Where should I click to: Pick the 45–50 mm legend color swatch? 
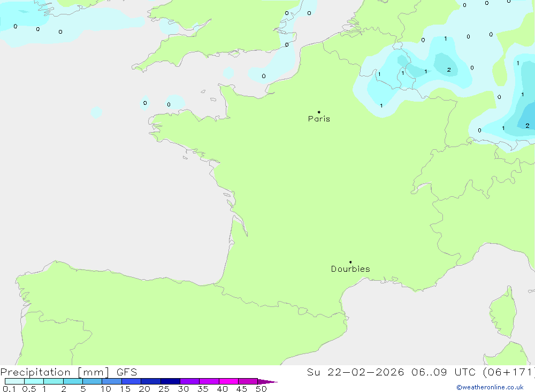pyautogui.click(x=248, y=381)
